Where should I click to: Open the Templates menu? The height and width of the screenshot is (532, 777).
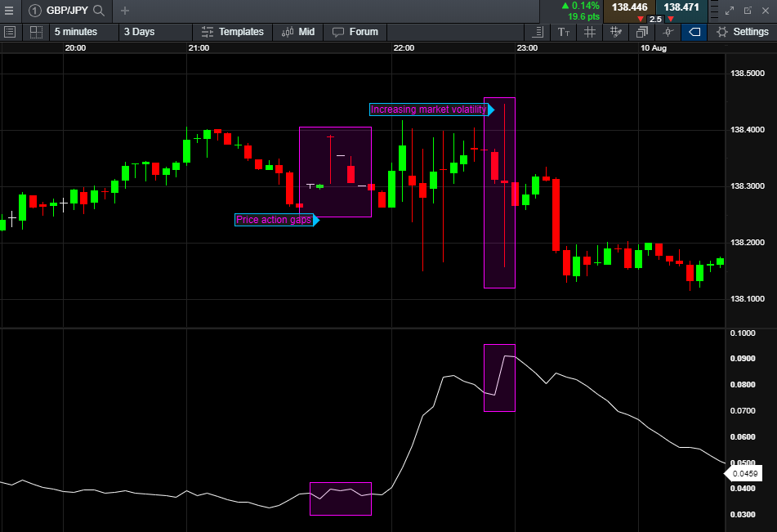click(232, 32)
